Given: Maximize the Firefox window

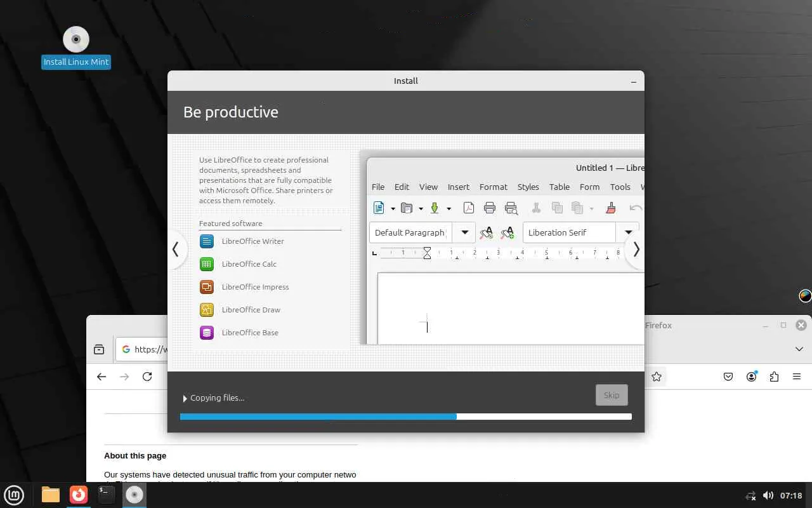Looking at the screenshot, I should [x=783, y=325].
